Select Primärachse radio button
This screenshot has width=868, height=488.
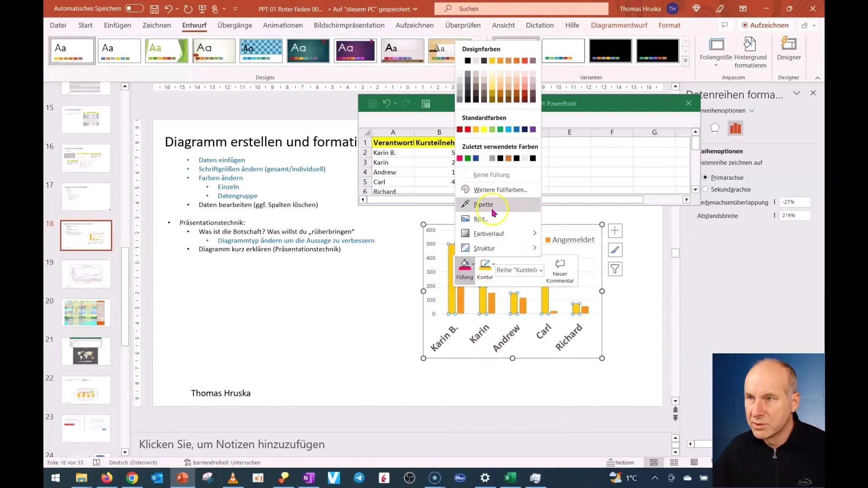pos(707,177)
